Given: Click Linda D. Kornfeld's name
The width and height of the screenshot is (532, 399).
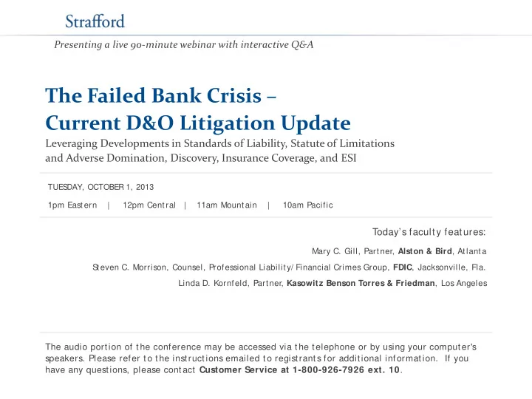Looking at the screenshot, I should pyautogui.click(x=213, y=283).
